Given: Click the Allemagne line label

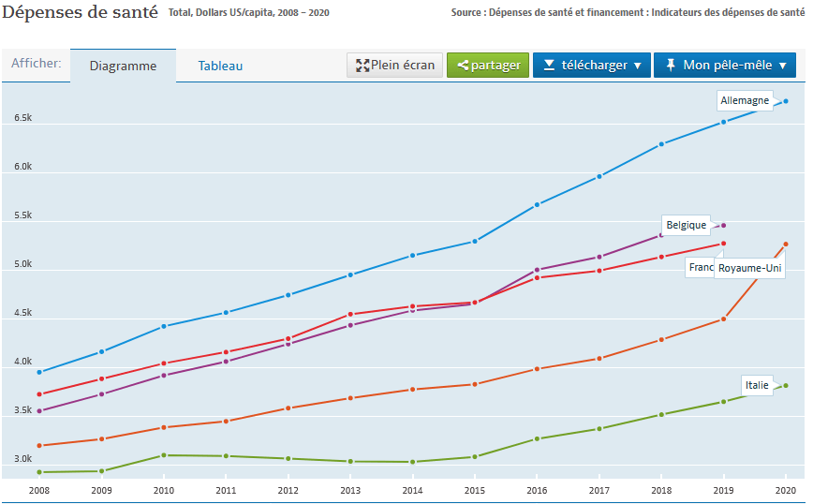Looking at the screenshot, I should point(745,100).
